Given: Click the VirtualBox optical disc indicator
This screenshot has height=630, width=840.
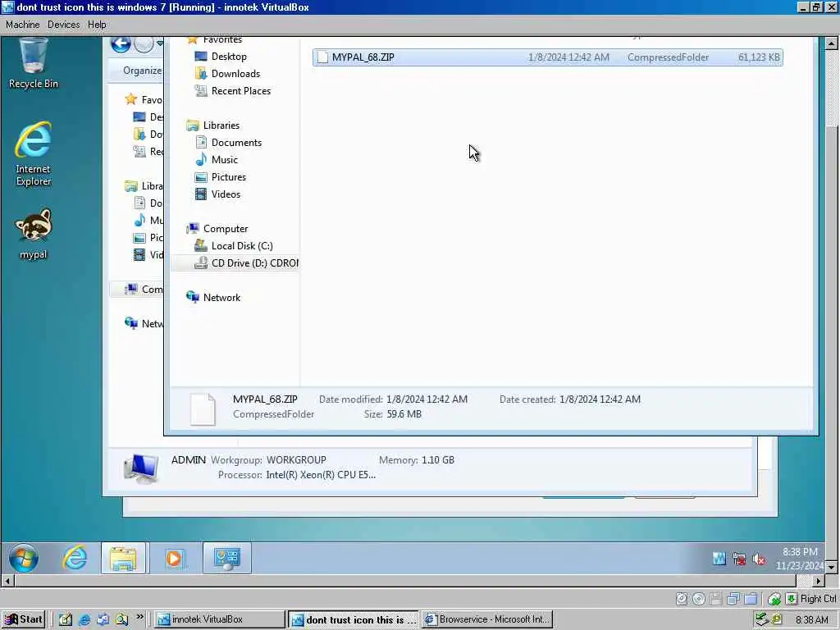Looking at the screenshot, I should (x=699, y=598).
